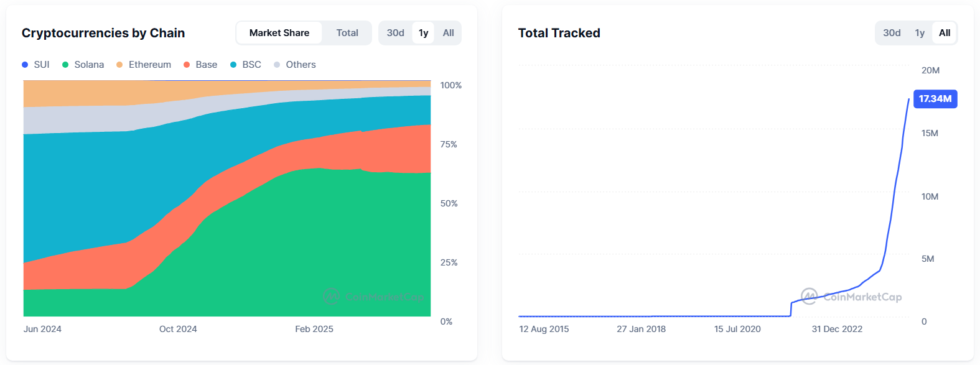Toggle the SUI legend dot
This screenshot has height=365, width=980.
click(x=25, y=65)
